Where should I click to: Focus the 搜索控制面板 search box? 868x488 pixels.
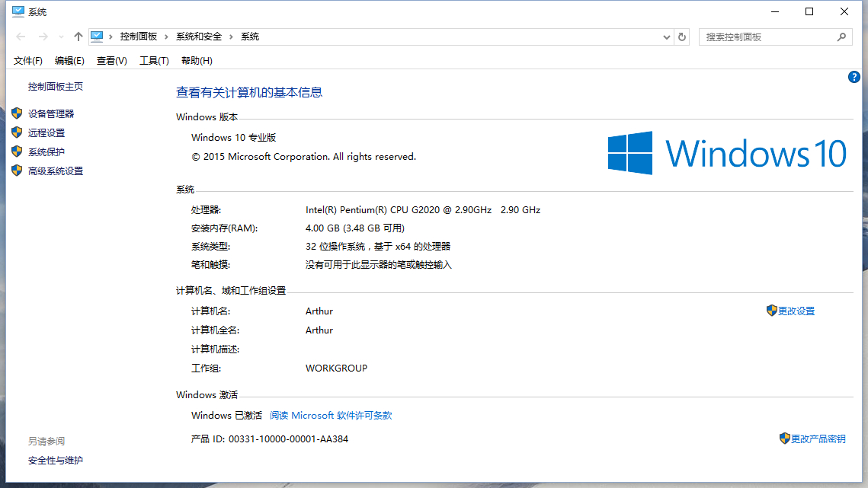click(775, 37)
